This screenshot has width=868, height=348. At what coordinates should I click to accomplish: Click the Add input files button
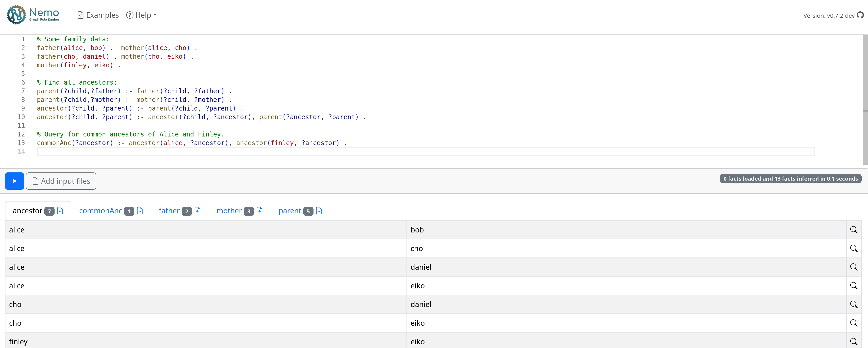point(61,181)
